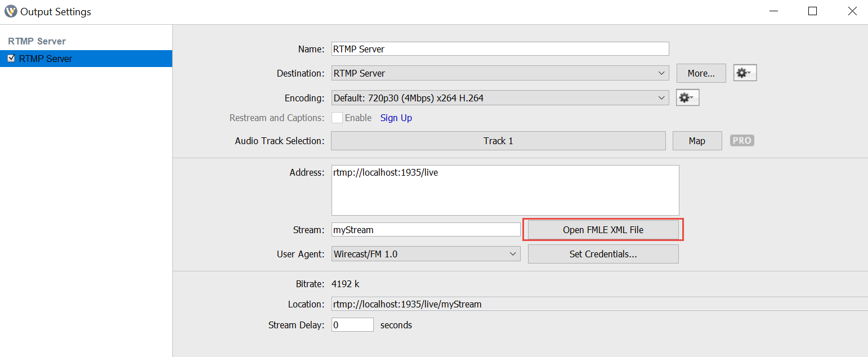The width and height of the screenshot is (868, 357).
Task: Click the RTMP Server group header
Action: 37,41
